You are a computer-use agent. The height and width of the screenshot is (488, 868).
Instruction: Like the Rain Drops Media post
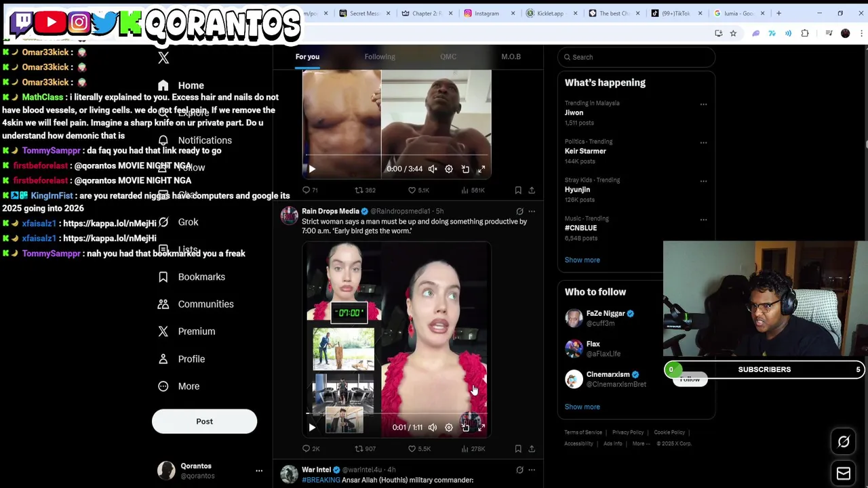(419, 449)
